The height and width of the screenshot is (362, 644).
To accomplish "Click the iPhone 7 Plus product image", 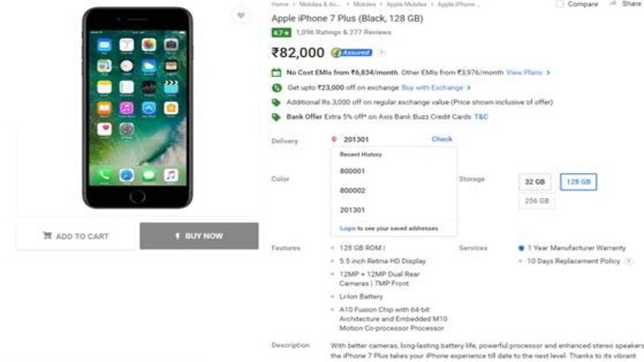I will [138, 108].
